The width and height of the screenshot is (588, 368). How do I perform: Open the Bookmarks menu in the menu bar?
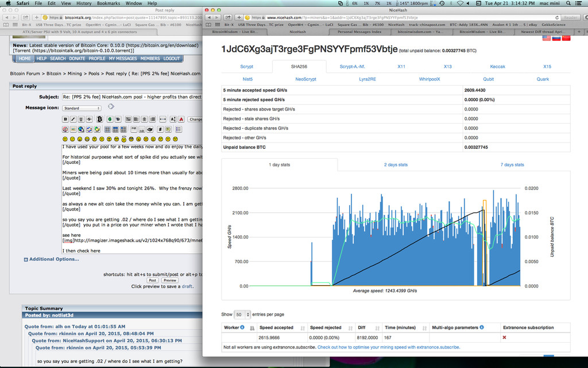109,3
